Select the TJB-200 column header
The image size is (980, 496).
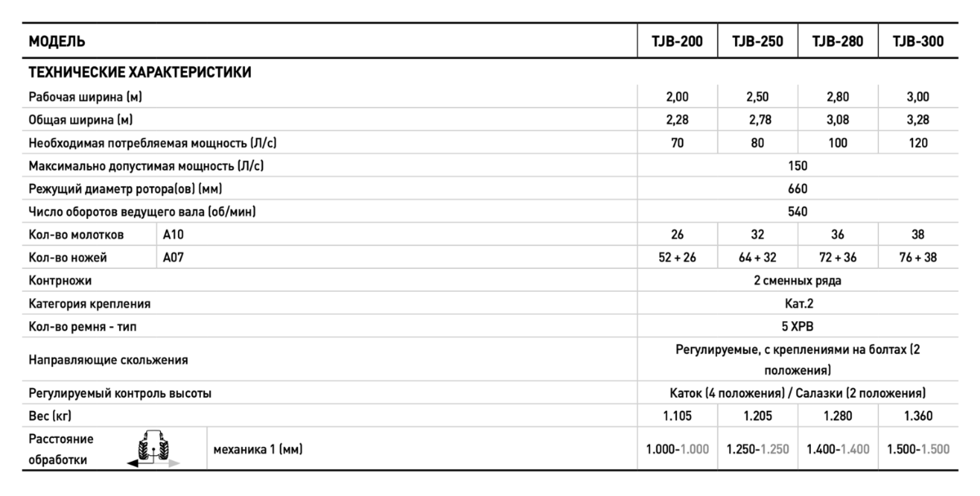coord(677,41)
